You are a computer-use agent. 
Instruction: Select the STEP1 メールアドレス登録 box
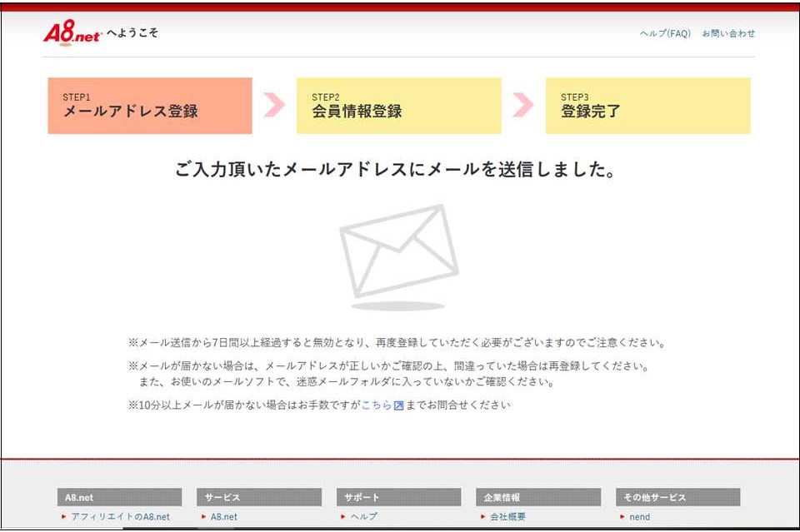(x=150, y=106)
